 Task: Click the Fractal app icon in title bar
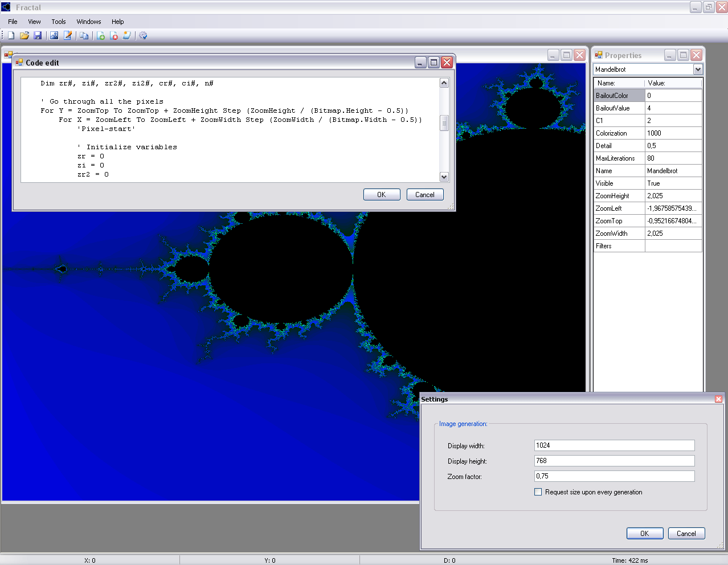tap(6, 7)
